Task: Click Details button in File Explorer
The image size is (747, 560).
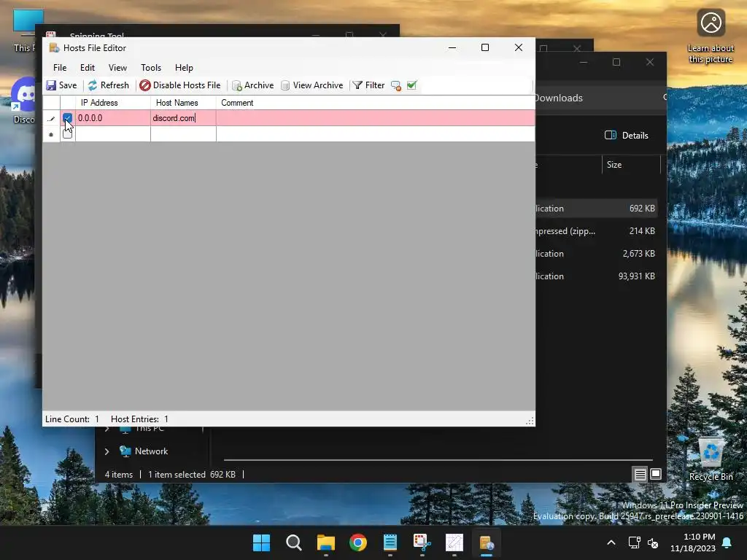Action: (627, 135)
